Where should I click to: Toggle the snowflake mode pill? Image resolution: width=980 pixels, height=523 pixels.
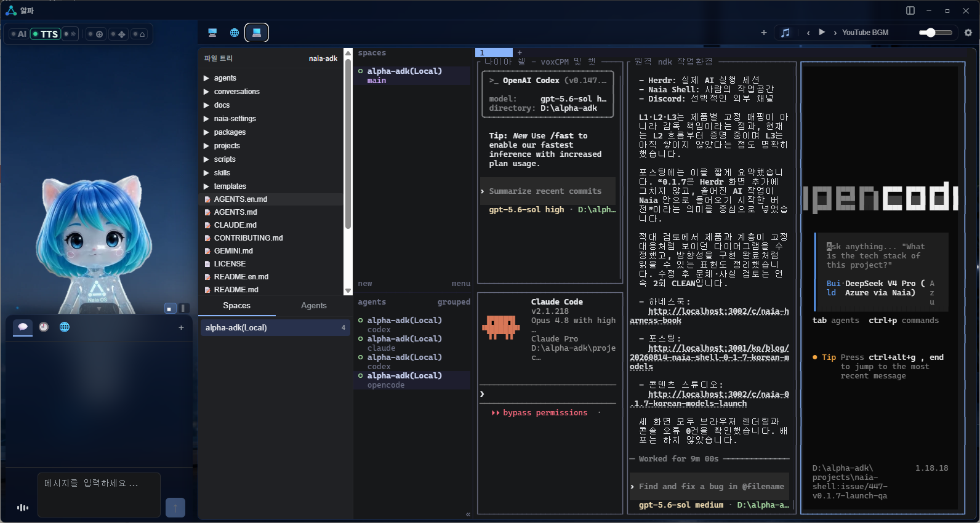click(x=70, y=34)
